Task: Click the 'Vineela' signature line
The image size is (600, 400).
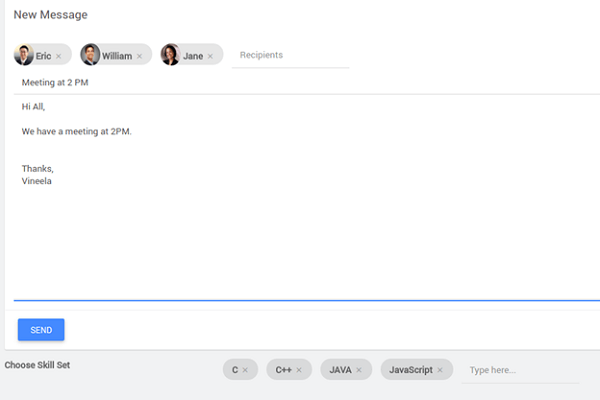Action: [x=36, y=182]
